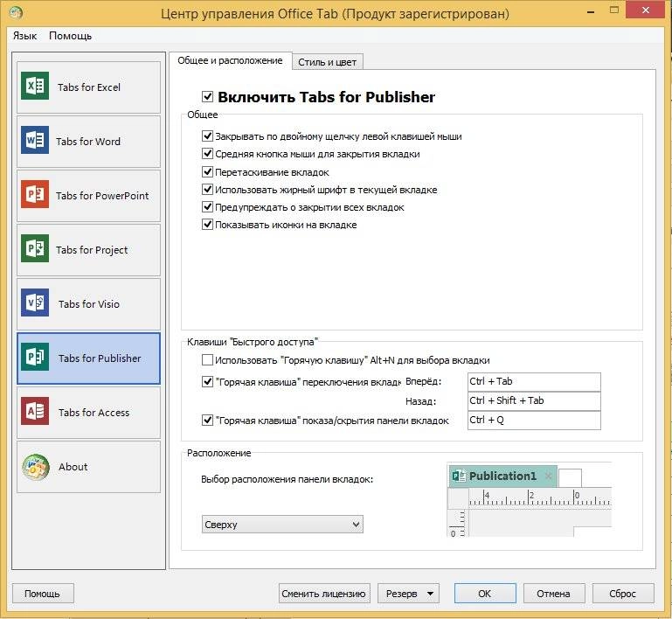Click the Project icon in sidebar
This screenshot has height=619, width=672.
pos(35,248)
